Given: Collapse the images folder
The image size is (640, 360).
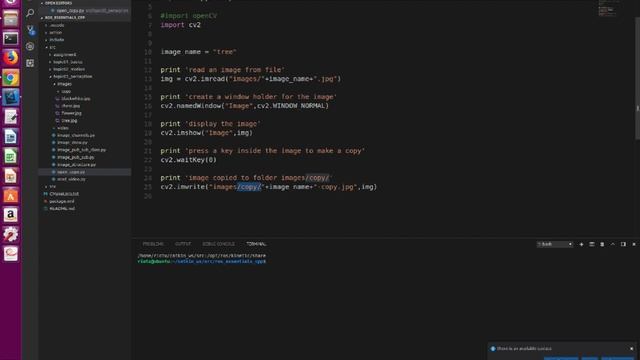Looking at the screenshot, I should pyautogui.click(x=64, y=84).
